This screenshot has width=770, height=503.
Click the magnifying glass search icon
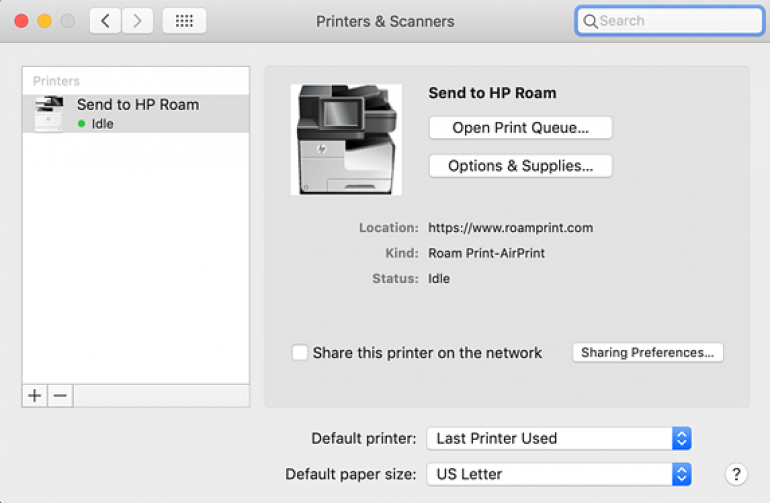point(590,21)
